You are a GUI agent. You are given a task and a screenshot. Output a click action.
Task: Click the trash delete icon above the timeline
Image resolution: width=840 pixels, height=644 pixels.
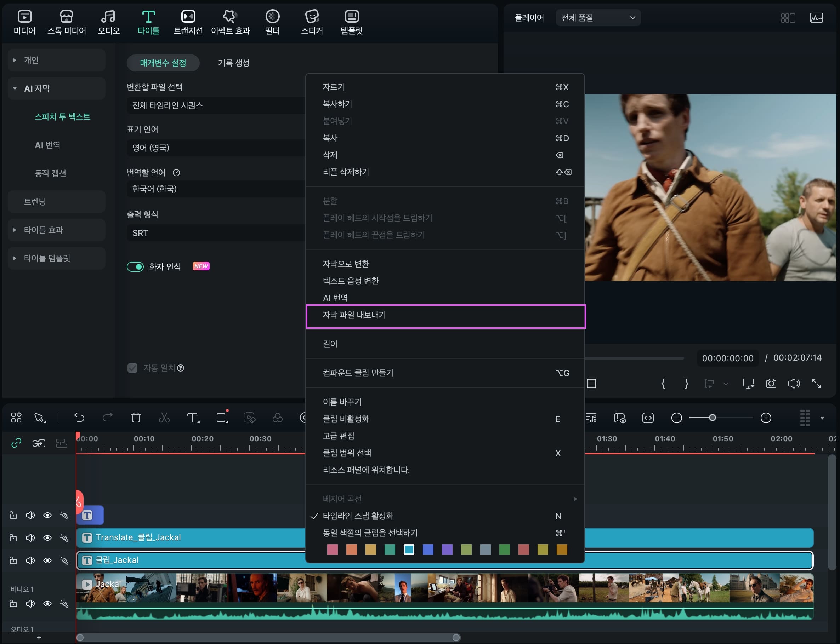point(136,418)
